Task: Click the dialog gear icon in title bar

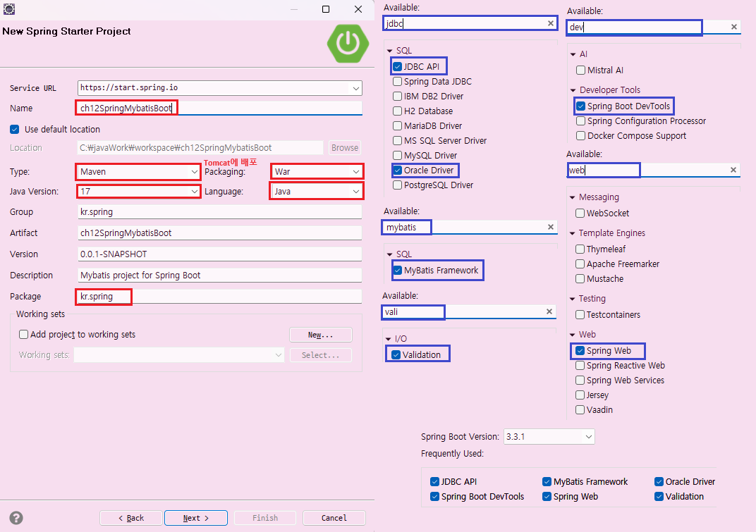Action: coord(8,8)
